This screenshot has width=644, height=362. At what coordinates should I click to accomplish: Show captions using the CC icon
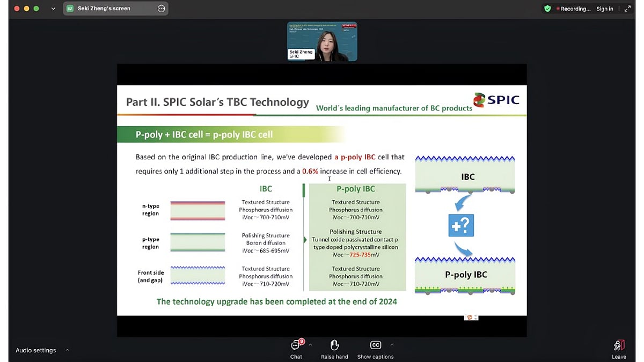coord(375,349)
